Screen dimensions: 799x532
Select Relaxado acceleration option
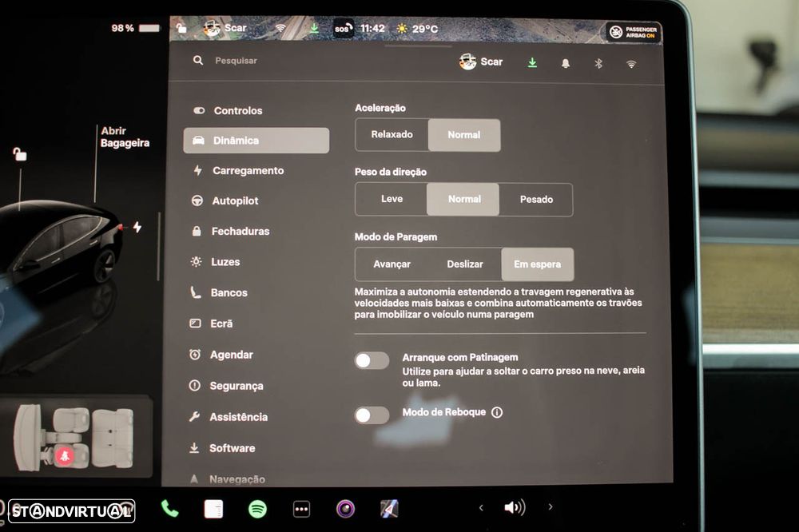[x=392, y=134]
